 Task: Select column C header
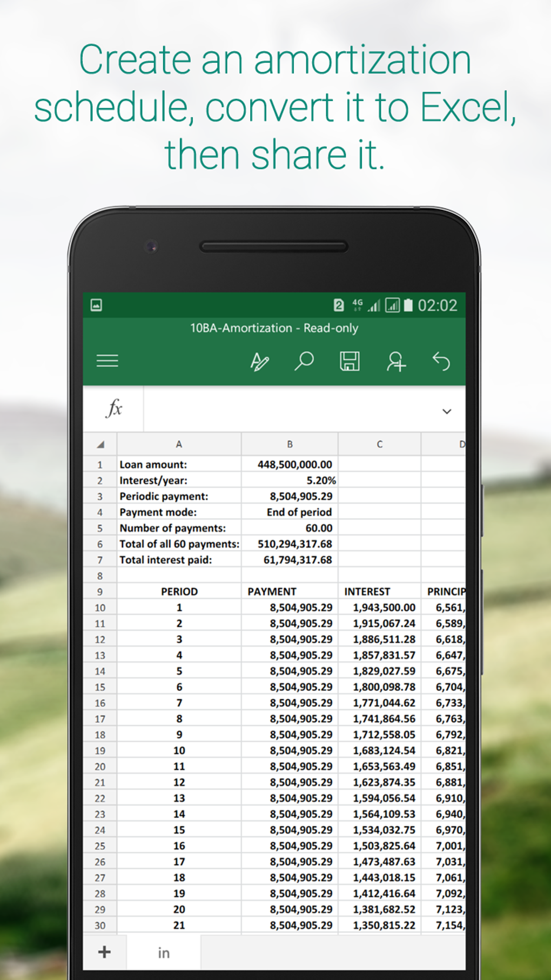pos(379,444)
